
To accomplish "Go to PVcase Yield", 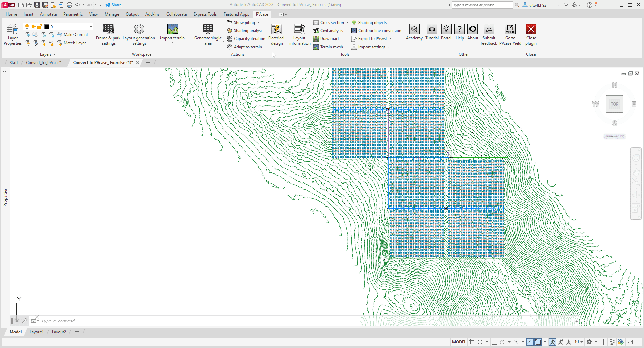I will coord(510,34).
